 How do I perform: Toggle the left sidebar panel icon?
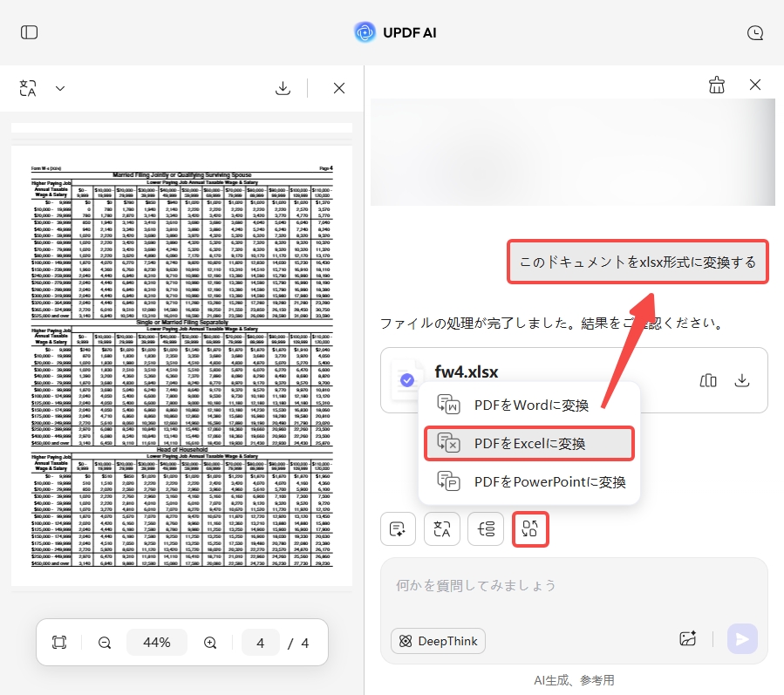[29, 32]
